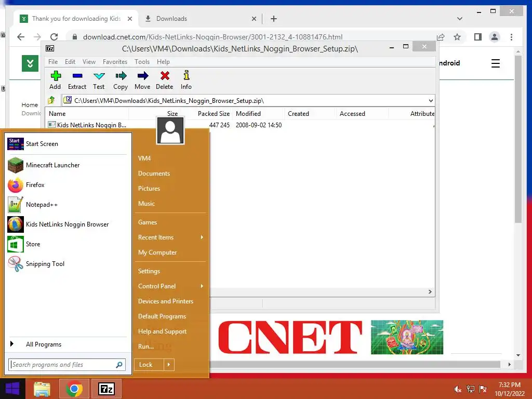Open the Help menu in 7-Zip
The height and width of the screenshot is (399, 532).
coord(163,62)
